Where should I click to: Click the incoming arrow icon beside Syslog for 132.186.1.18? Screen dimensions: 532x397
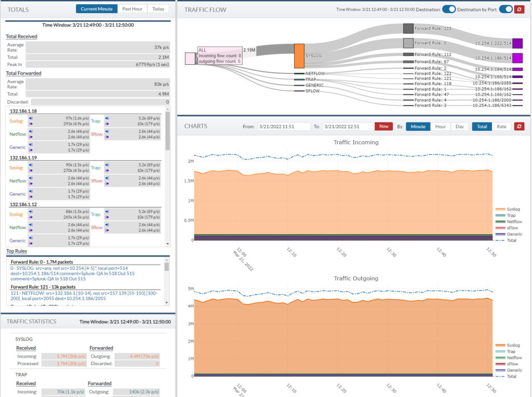[x=30, y=118]
